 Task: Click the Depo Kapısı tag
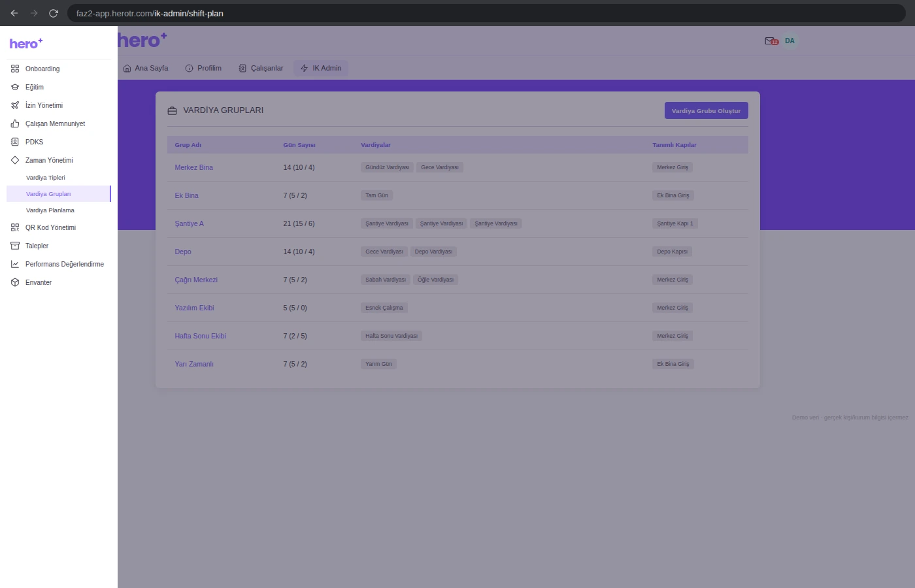672,252
